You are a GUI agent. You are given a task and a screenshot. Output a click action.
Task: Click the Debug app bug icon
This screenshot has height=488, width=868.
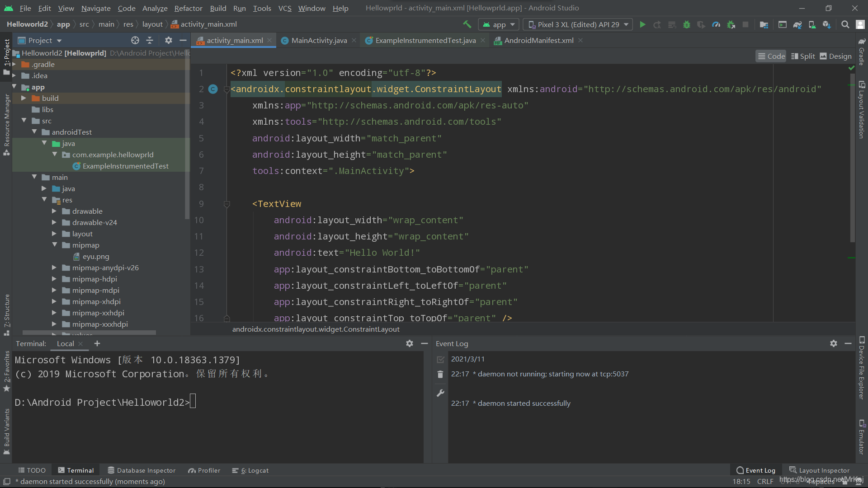click(687, 24)
